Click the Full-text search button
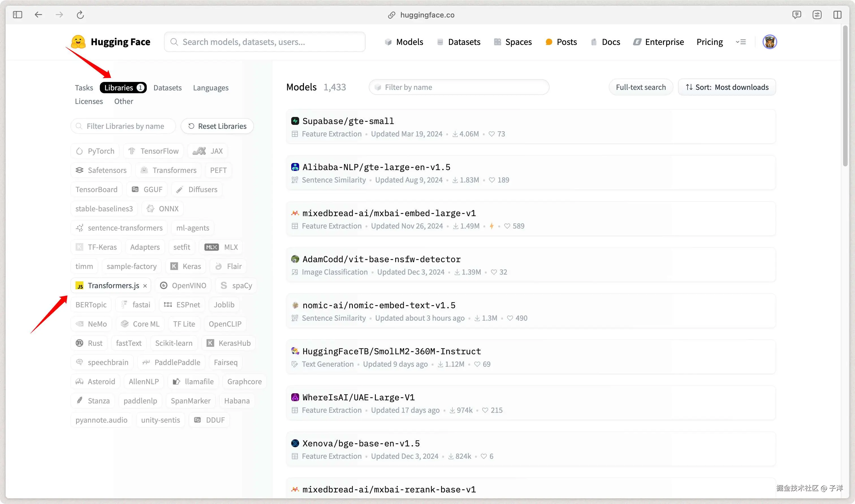The image size is (855, 504). [641, 87]
